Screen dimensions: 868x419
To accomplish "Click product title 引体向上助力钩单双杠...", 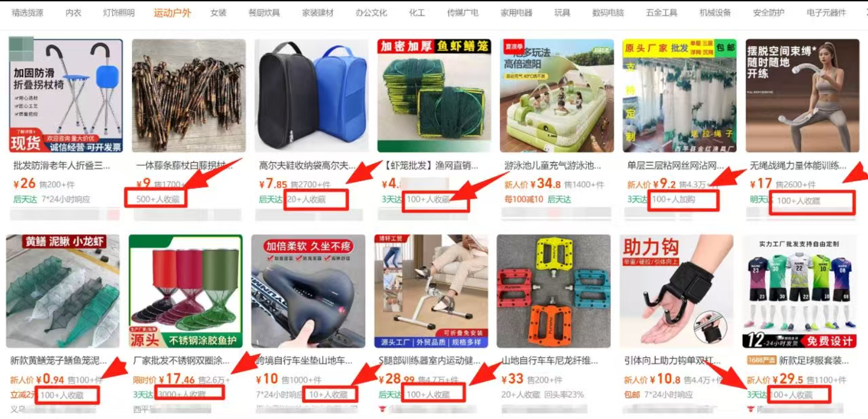I will click(x=673, y=361).
